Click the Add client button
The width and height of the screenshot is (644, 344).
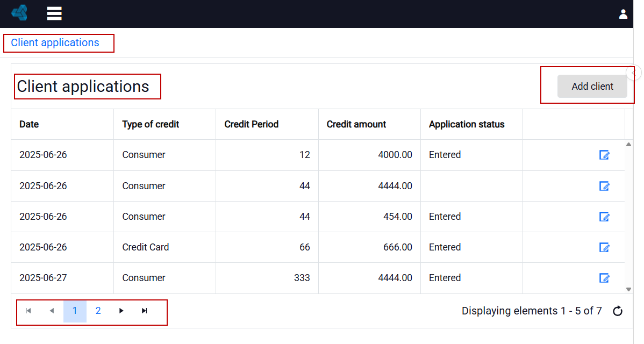(x=592, y=86)
